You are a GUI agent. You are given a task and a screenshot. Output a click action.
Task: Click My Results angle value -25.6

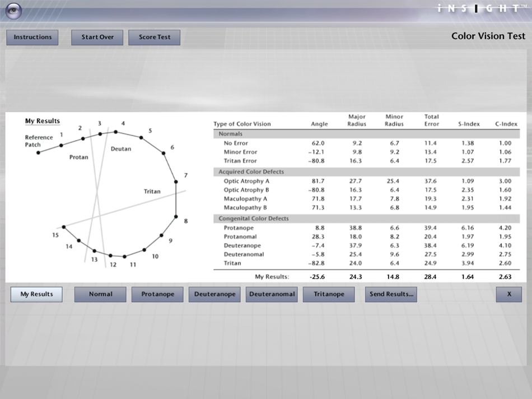click(317, 277)
